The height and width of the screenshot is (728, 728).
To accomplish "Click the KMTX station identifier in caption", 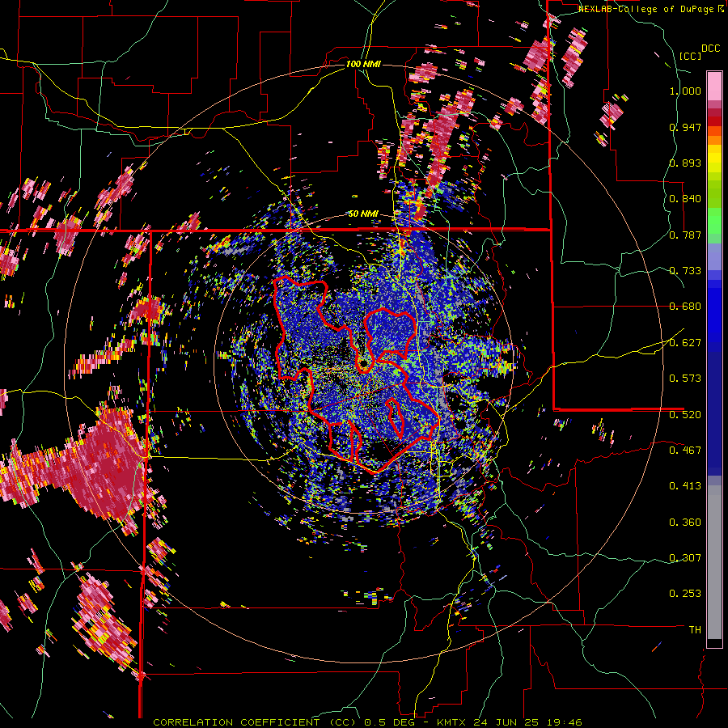I will click(x=453, y=722).
